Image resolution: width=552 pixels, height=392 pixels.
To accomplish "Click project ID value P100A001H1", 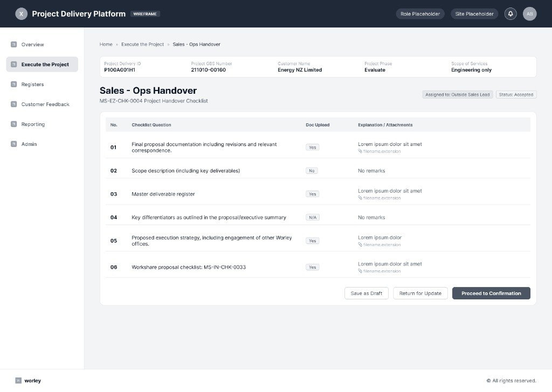I will (120, 70).
